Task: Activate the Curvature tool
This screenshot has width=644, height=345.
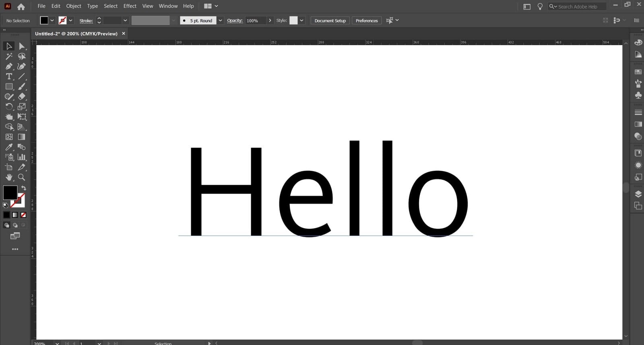Action: click(x=22, y=66)
